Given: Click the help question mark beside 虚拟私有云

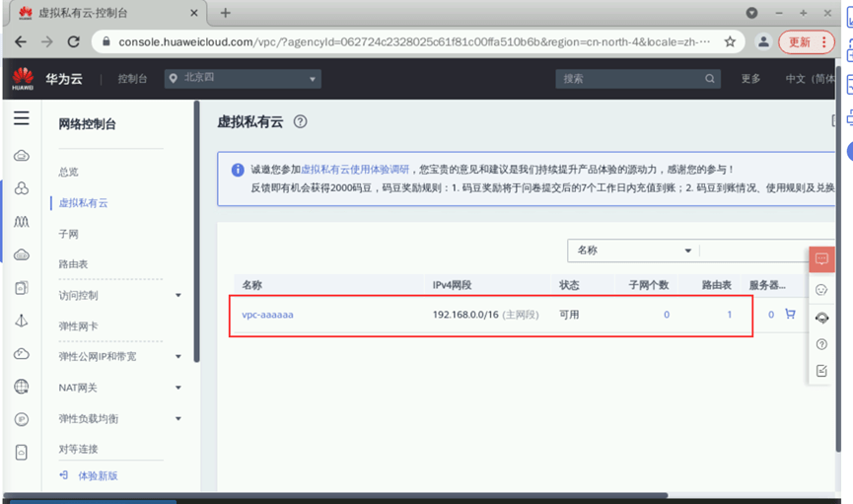Looking at the screenshot, I should [x=301, y=122].
